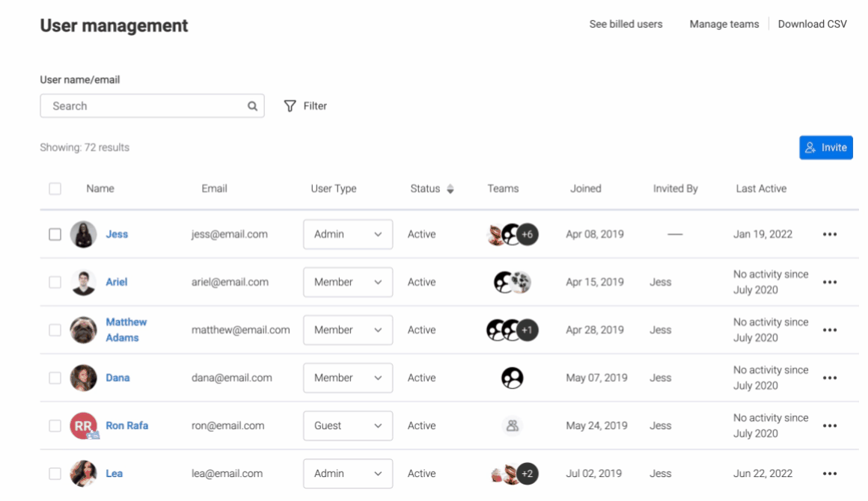Open Jess's row three-dot menu
The height and width of the screenshot is (501, 868).
(829, 235)
